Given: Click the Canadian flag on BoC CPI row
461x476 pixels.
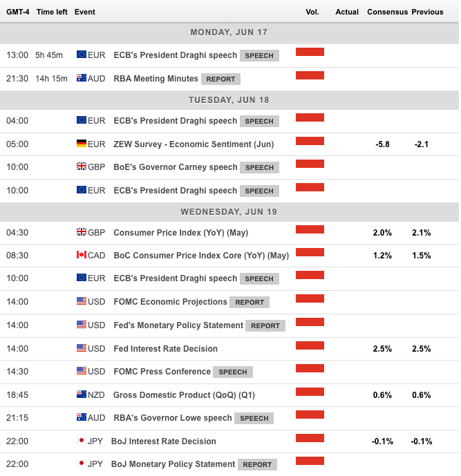Looking at the screenshot, I should click(x=82, y=256).
